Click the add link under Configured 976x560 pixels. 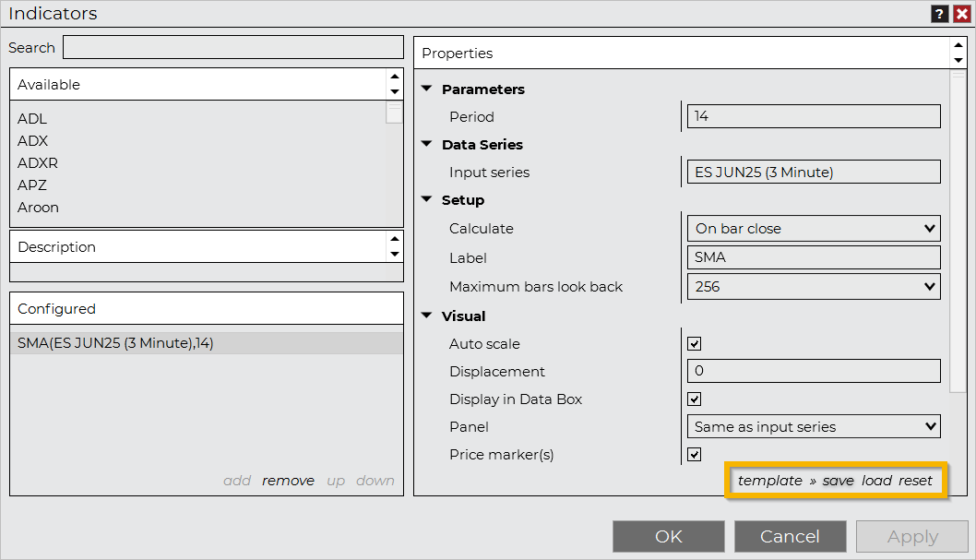[237, 481]
